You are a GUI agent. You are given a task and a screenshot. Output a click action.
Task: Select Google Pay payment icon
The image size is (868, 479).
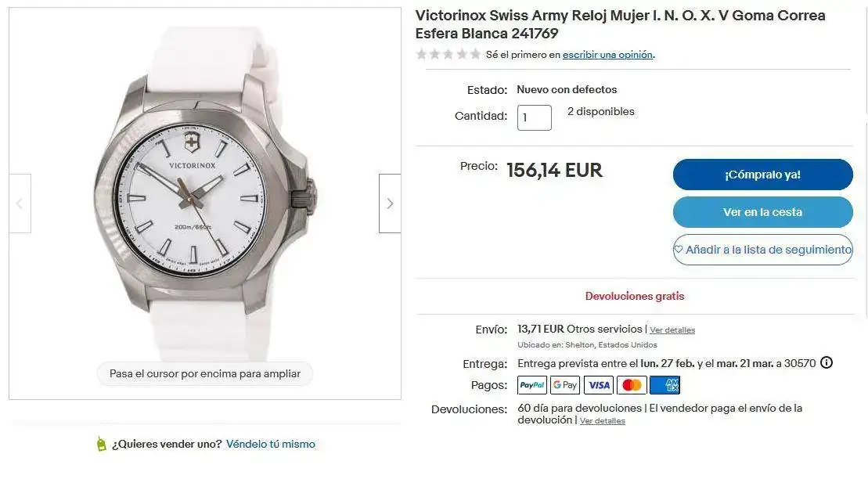[x=565, y=385]
